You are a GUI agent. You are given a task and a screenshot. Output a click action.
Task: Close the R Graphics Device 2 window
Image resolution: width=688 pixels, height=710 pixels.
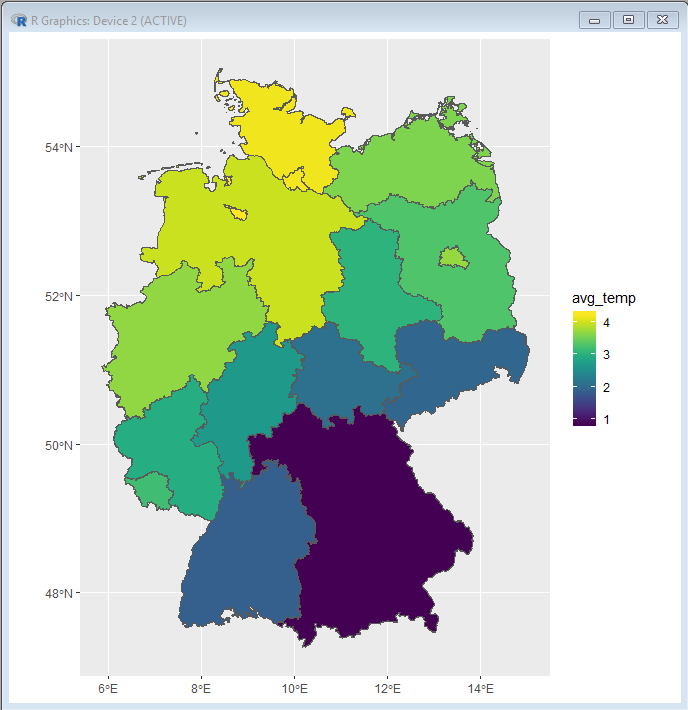663,20
